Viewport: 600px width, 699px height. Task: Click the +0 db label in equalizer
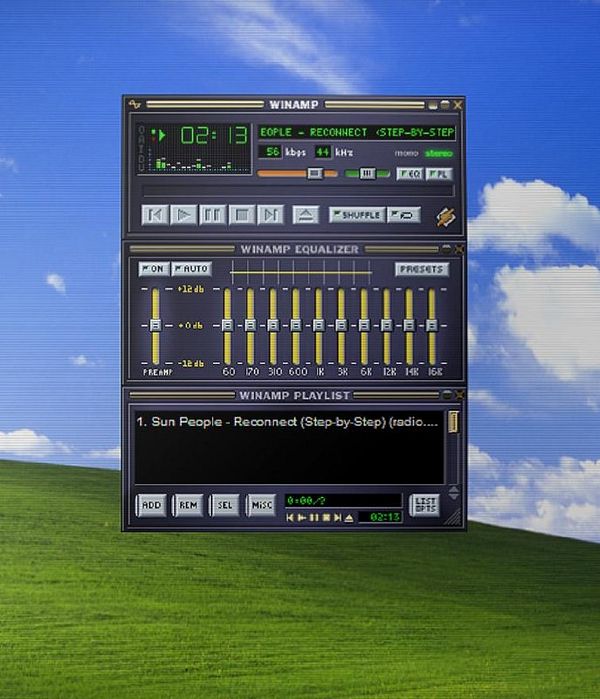[191, 326]
